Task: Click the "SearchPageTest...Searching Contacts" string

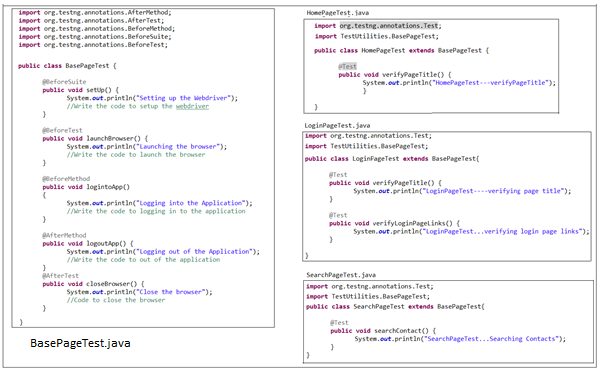Action: coord(491,338)
